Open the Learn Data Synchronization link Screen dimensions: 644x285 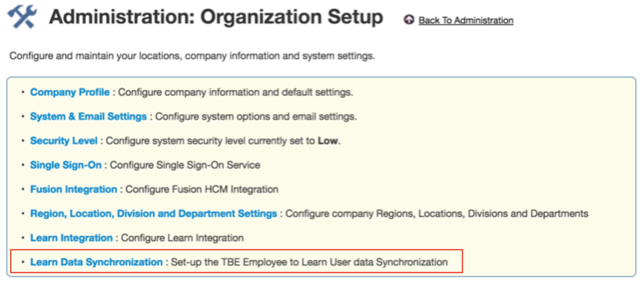[96, 262]
